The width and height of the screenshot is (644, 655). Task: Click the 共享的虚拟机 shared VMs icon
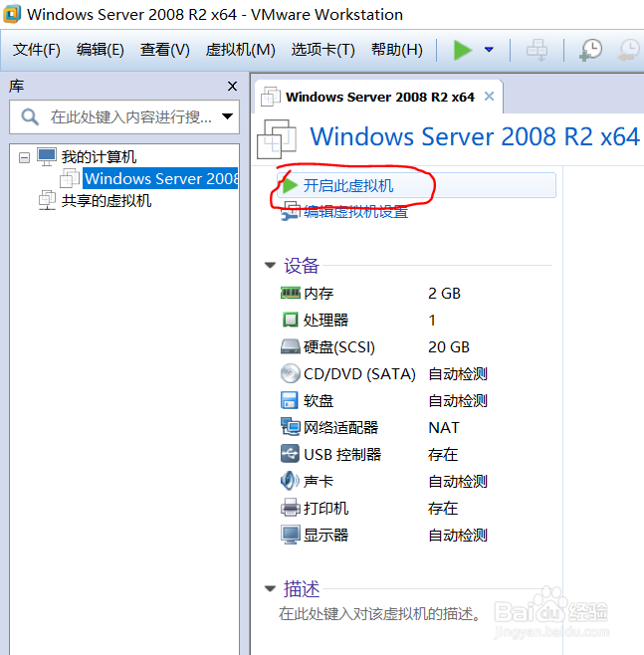pos(47,200)
